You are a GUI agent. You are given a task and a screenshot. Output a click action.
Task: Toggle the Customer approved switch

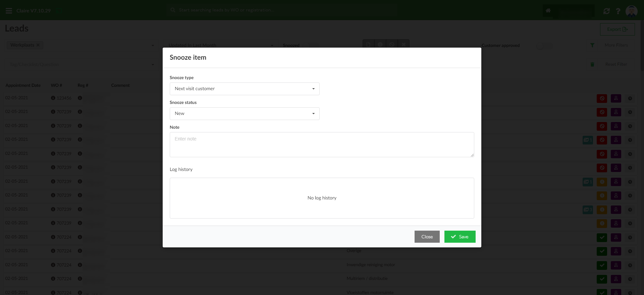point(543,46)
